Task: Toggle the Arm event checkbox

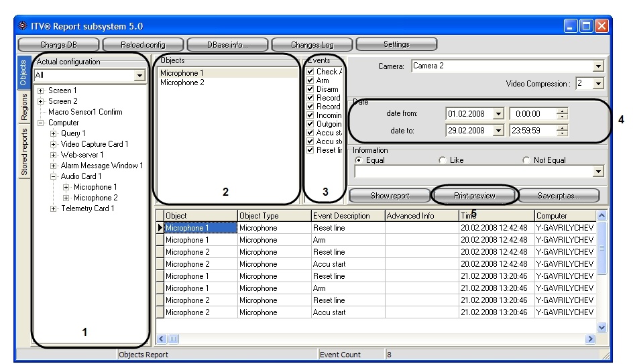Action: coord(310,80)
